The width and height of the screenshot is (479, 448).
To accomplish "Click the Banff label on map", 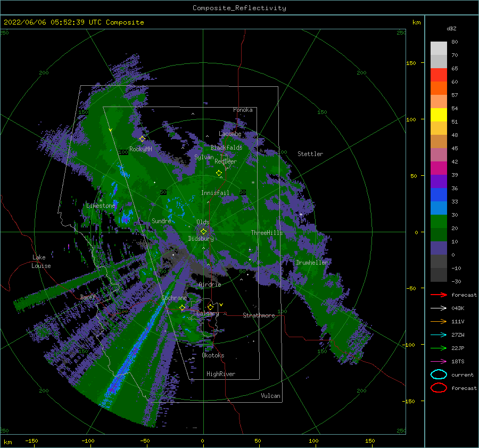I will (88, 297).
